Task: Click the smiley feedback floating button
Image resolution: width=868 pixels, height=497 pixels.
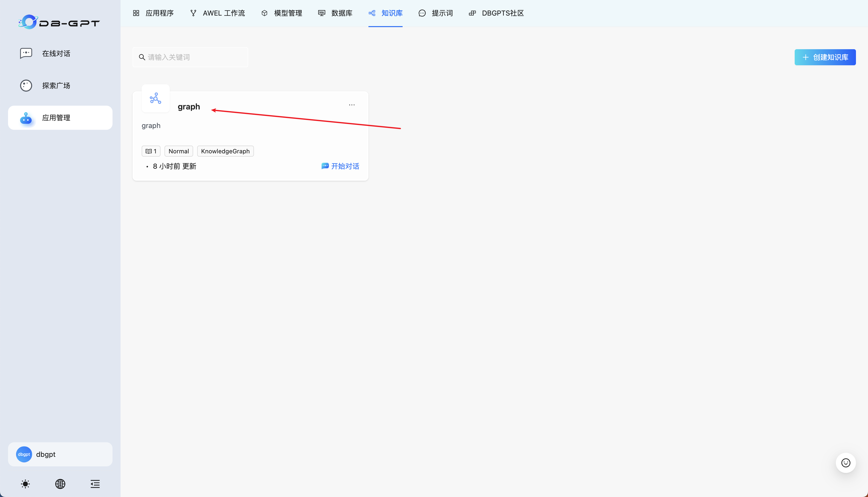Action: (845, 463)
